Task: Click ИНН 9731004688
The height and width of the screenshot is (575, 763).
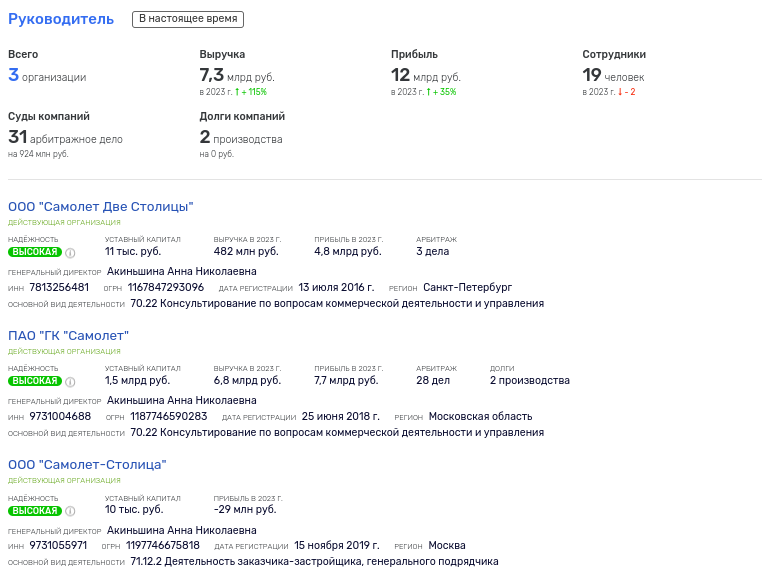Action: tap(60, 416)
